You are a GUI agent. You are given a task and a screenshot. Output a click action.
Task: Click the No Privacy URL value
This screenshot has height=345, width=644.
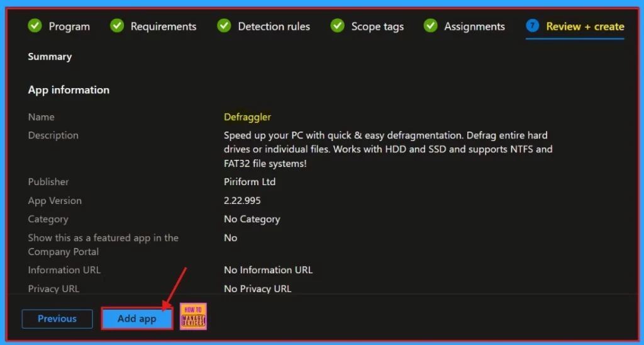[257, 289]
